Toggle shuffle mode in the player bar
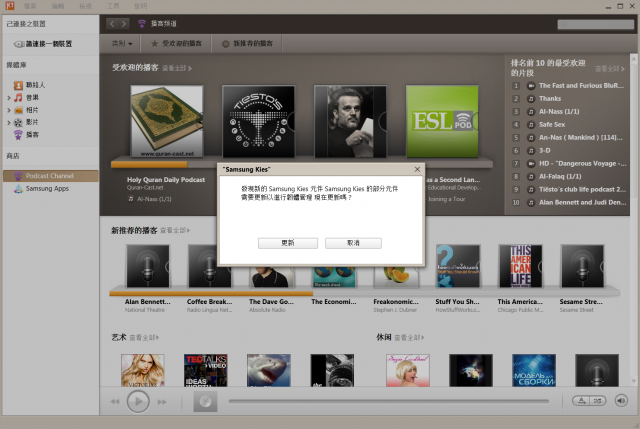Image resolution: width=640 pixels, height=429 pixels. [x=598, y=401]
